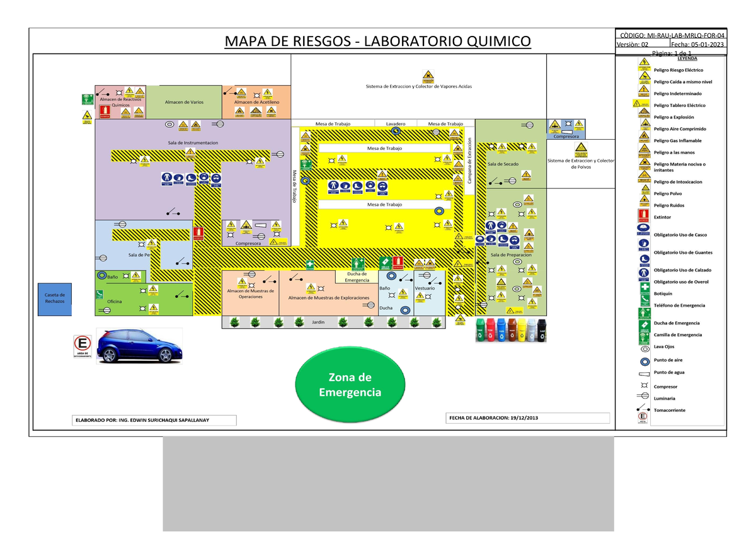Click the legend icon for Peligro Riesgo Eléctrico
Viewport: 756px width, 534px height.
click(x=644, y=65)
